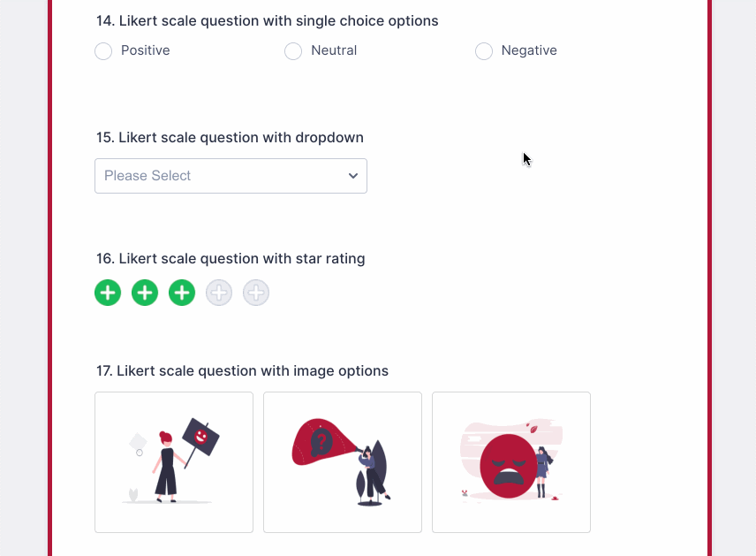Select the smiley sign image option

174,462
